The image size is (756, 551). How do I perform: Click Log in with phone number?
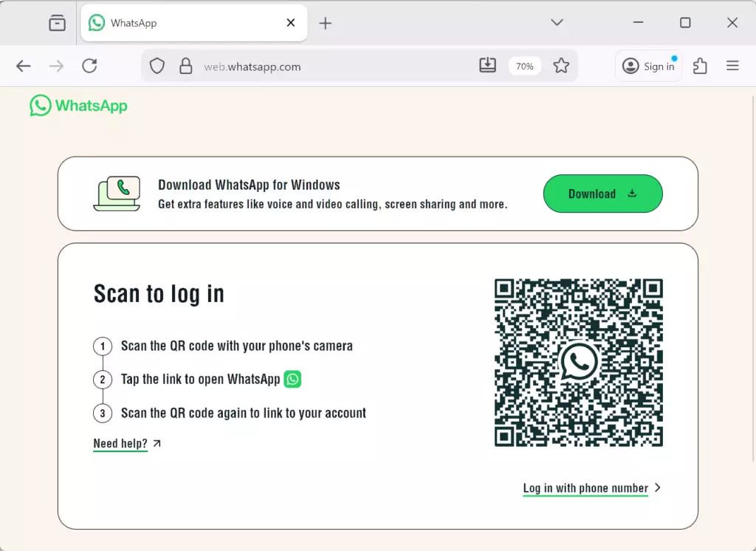tap(585, 488)
